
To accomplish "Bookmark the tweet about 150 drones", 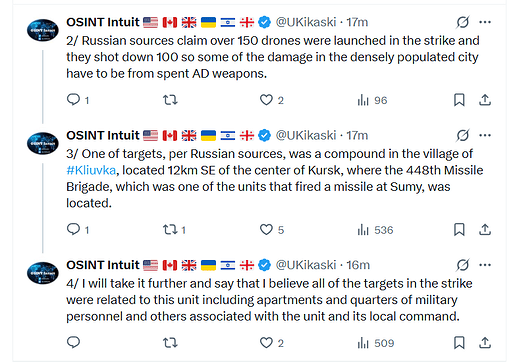I will click(459, 100).
